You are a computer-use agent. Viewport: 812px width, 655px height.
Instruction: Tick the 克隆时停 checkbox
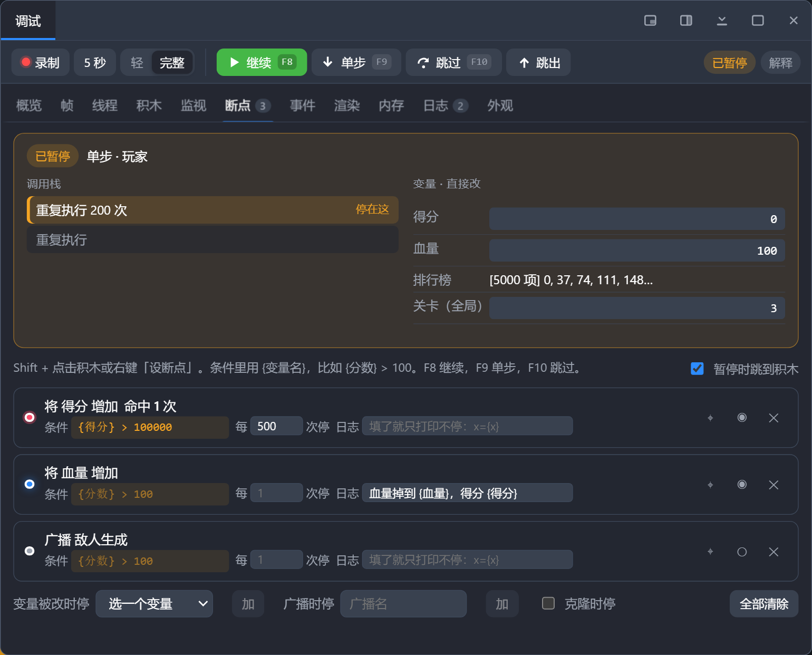click(x=548, y=603)
